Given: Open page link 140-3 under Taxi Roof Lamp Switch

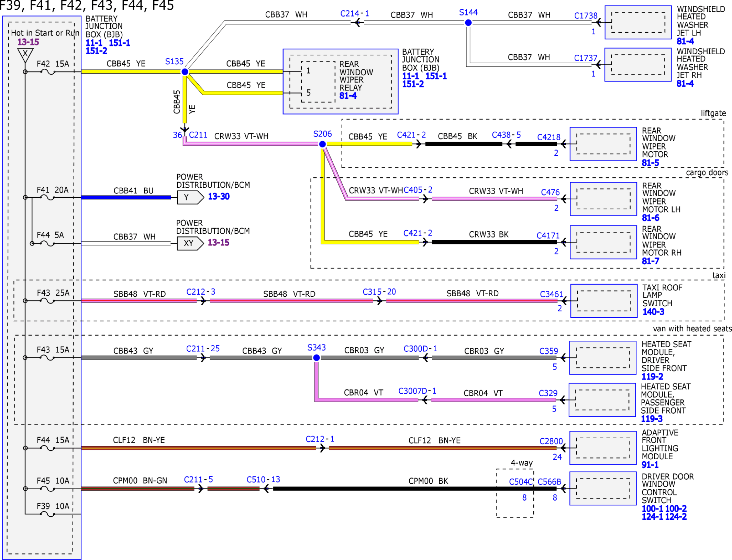Looking at the screenshot, I should pyautogui.click(x=653, y=312).
